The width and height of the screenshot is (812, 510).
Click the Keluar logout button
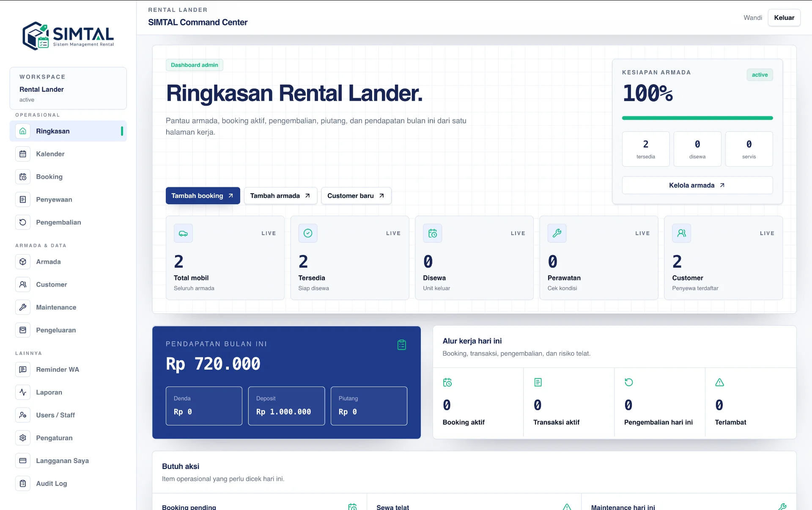tap(784, 18)
